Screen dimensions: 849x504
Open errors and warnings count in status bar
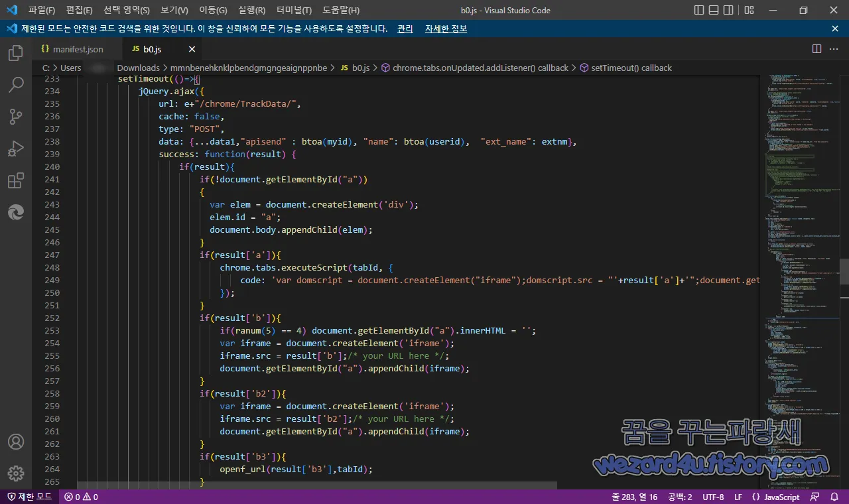tap(81, 497)
